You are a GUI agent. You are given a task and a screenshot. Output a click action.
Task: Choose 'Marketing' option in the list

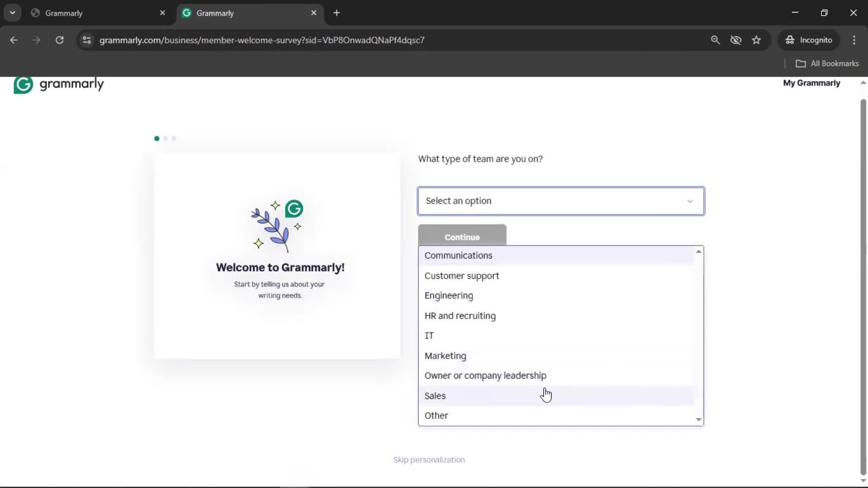(445, 356)
